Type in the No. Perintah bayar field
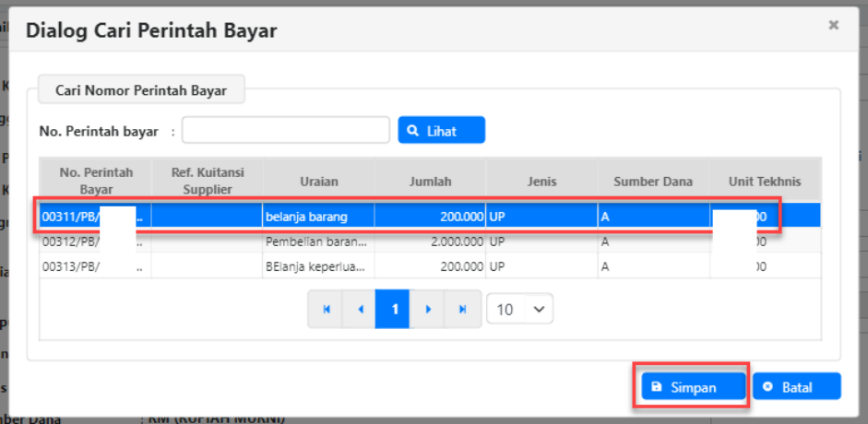868x424 pixels. tap(285, 131)
